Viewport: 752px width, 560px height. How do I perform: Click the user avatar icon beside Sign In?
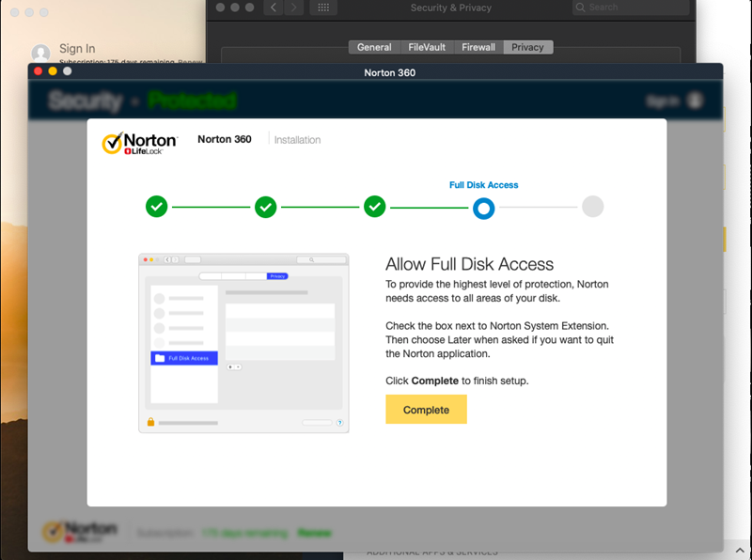[x=40, y=53]
